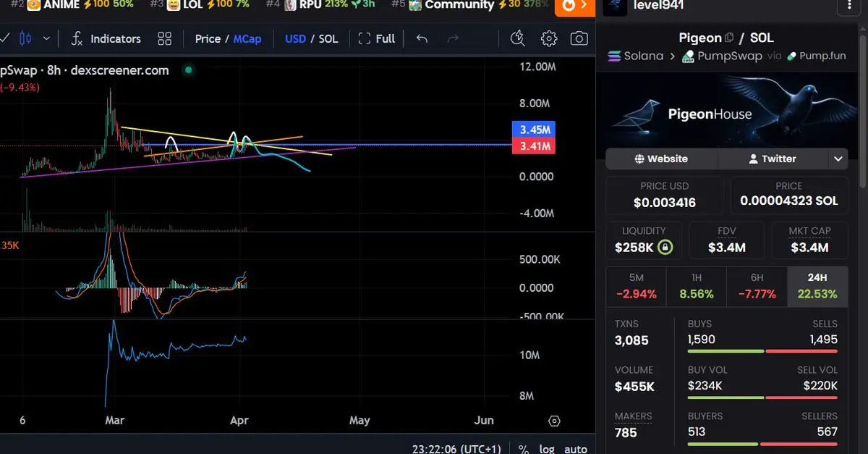
Task: Click the red 3.41M price label
Action: click(x=533, y=147)
